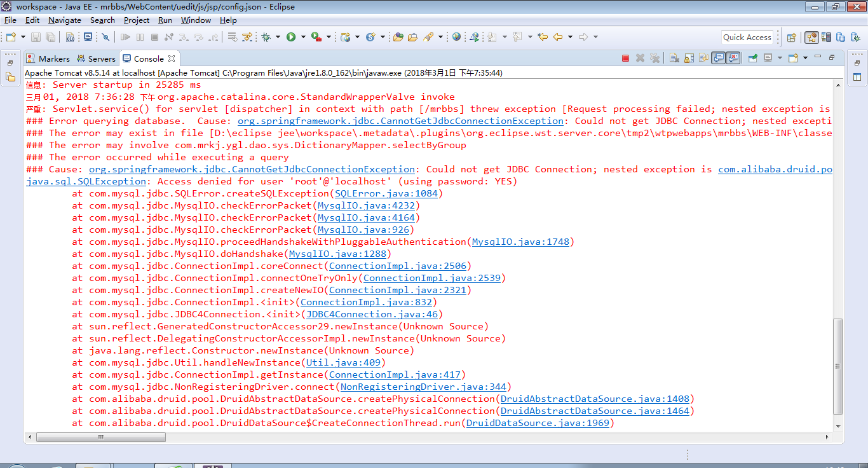Open the Display Selected Console dropdown
Screen dimensions: 868x468
[780, 58]
